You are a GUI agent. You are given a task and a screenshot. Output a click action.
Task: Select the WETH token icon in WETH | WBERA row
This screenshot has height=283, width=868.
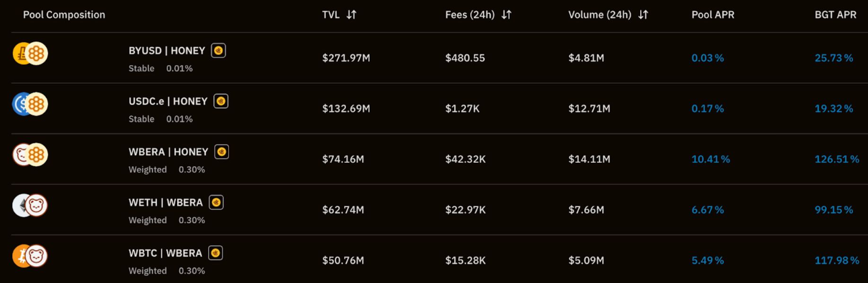pos(19,206)
